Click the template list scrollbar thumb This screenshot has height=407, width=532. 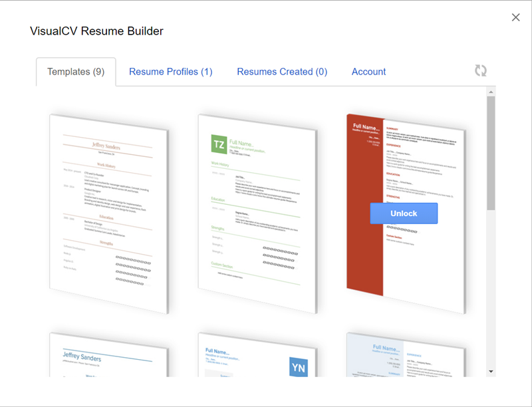(491, 154)
